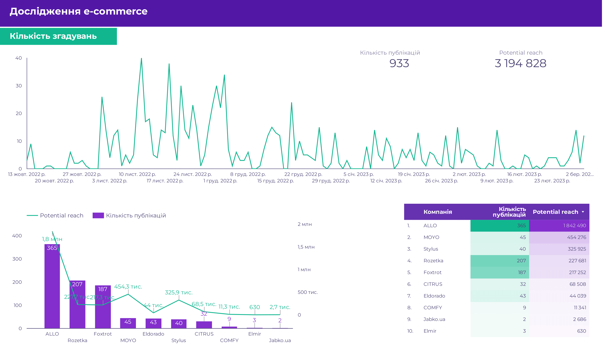
Task: Select the MOYO table row
Action: (x=431, y=237)
